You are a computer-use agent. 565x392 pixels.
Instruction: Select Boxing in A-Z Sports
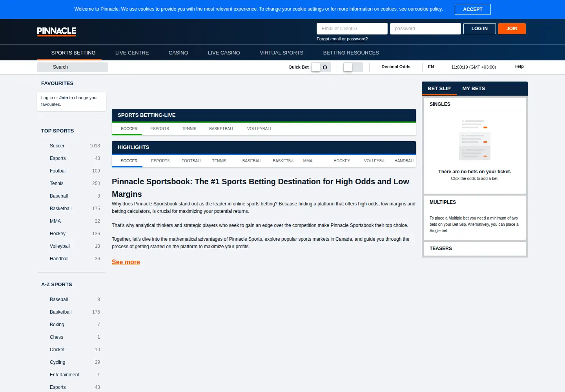71,325
